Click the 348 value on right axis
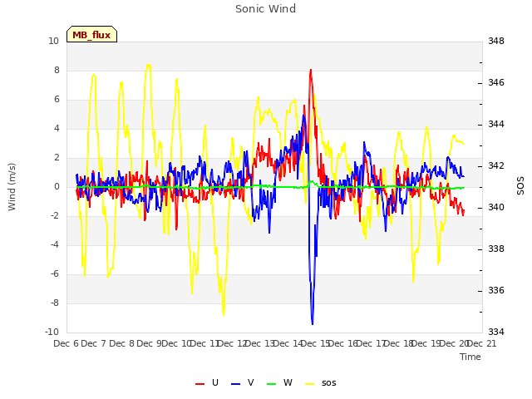 496,41
